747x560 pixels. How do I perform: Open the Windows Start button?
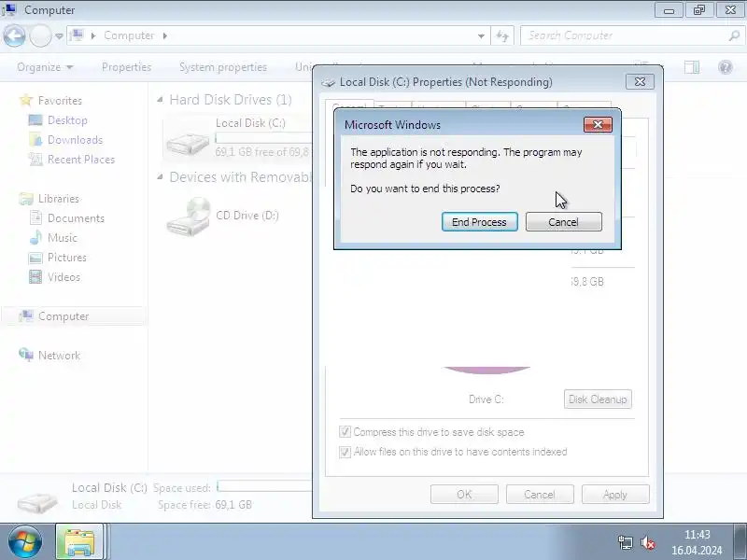24,542
